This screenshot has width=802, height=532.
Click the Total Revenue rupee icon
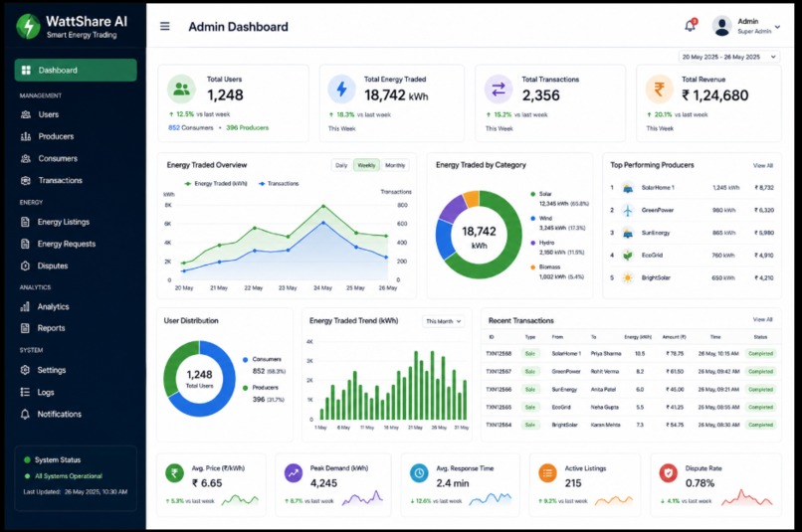pyautogui.click(x=659, y=89)
